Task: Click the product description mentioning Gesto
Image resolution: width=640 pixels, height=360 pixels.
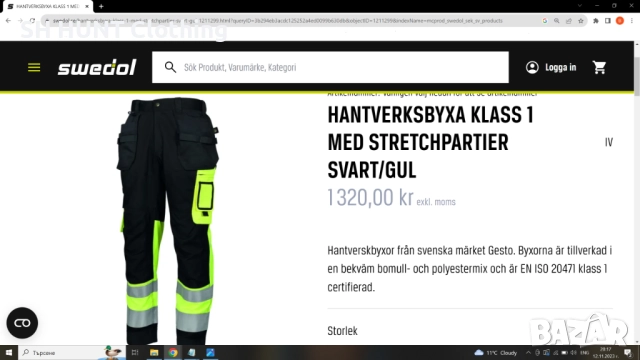Action: click(469, 269)
